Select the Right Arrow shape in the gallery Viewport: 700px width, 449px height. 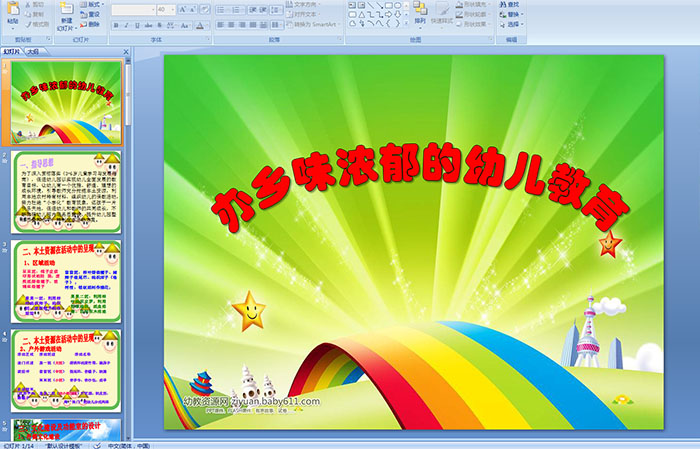point(388,15)
